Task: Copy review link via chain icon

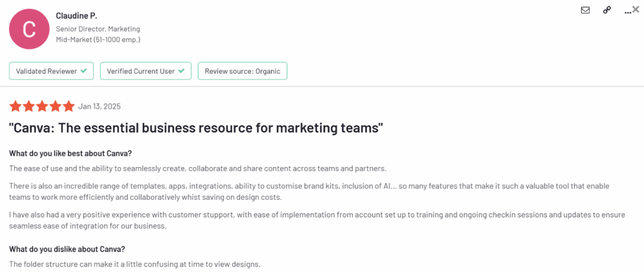Action: (607, 10)
